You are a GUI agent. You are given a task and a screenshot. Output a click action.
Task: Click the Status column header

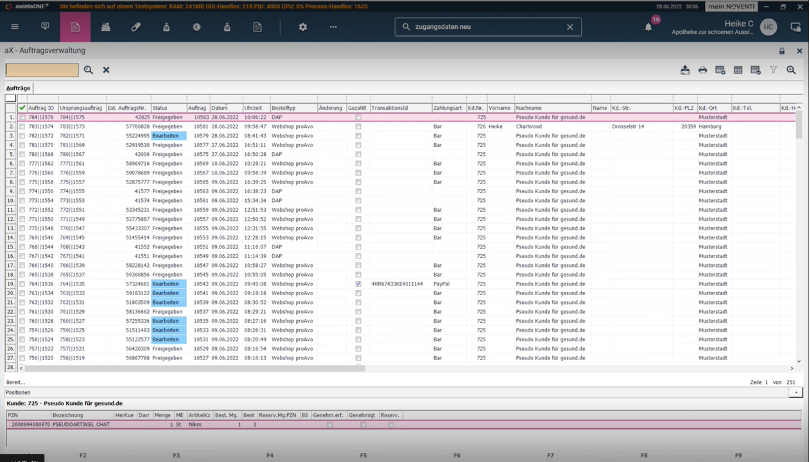(x=169, y=108)
